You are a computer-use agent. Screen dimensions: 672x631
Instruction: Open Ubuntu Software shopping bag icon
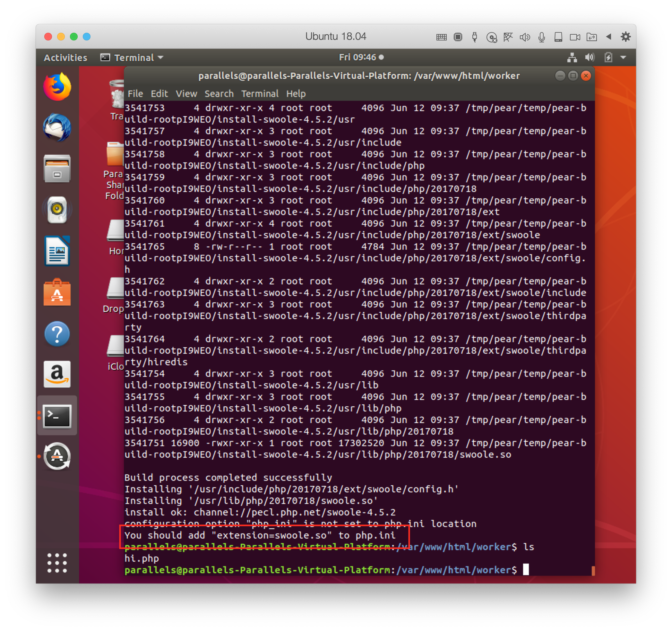(x=57, y=292)
